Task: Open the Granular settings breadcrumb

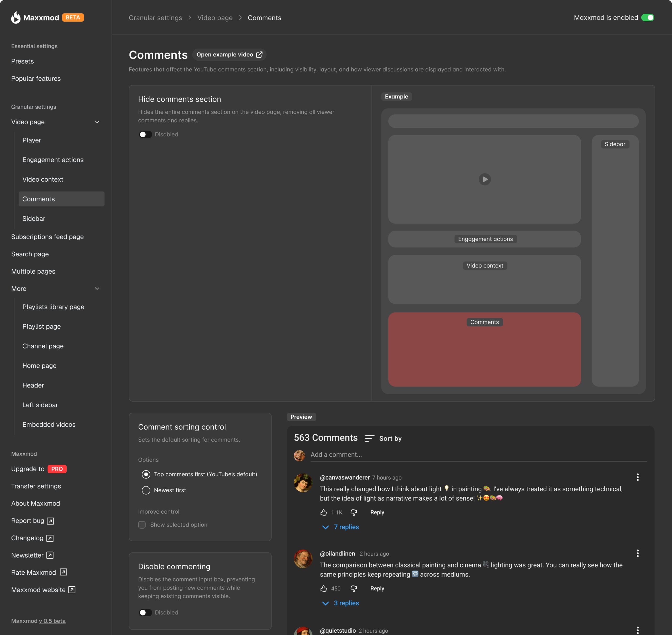Action: (x=155, y=17)
